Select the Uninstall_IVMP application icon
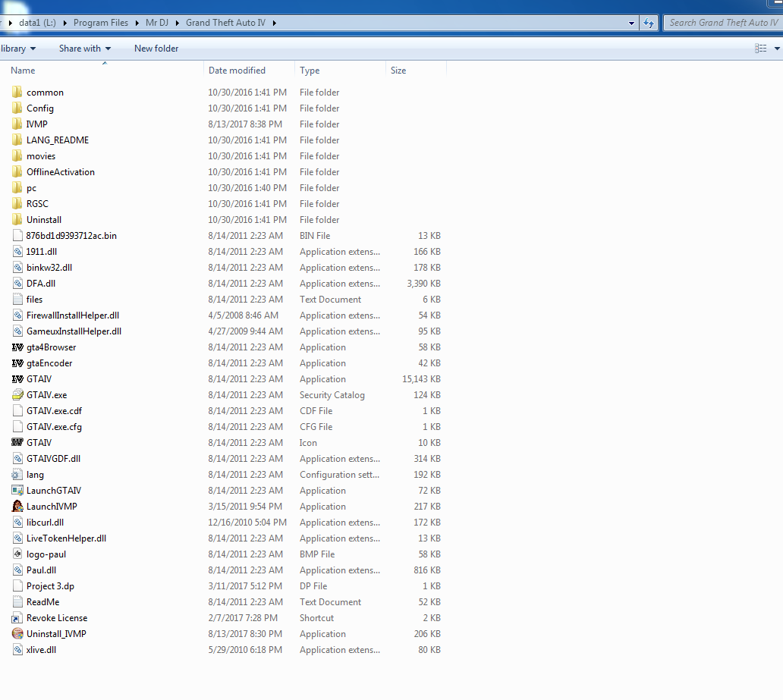The height and width of the screenshot is (700, 783). [17, 633]
